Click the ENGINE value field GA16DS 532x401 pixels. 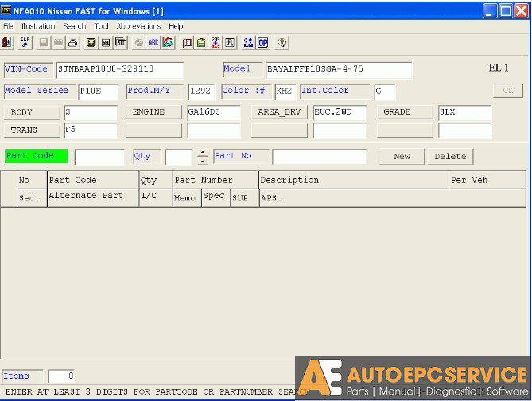click(214, 113)
